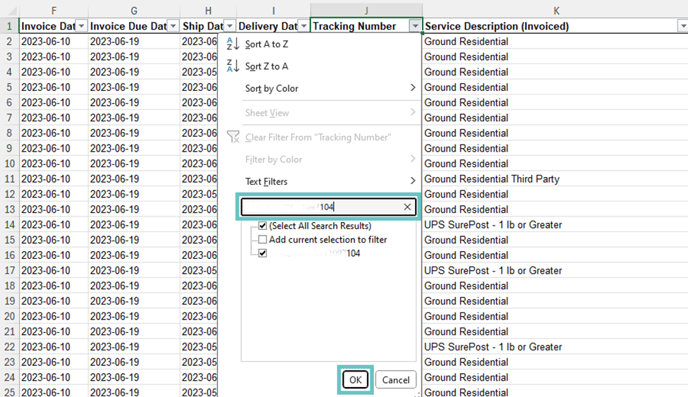Choose Sort Z to A menu item
This screenshot has width=688, height=397.
320,66
